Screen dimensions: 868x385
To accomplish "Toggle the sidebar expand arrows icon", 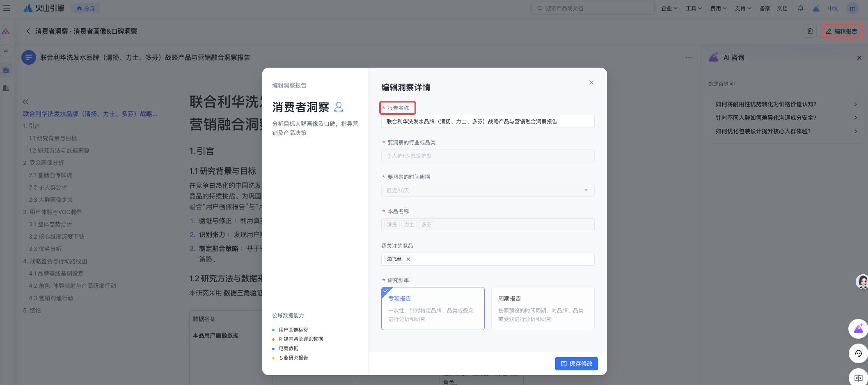I will pyautogui.click(x=6, y=51).
